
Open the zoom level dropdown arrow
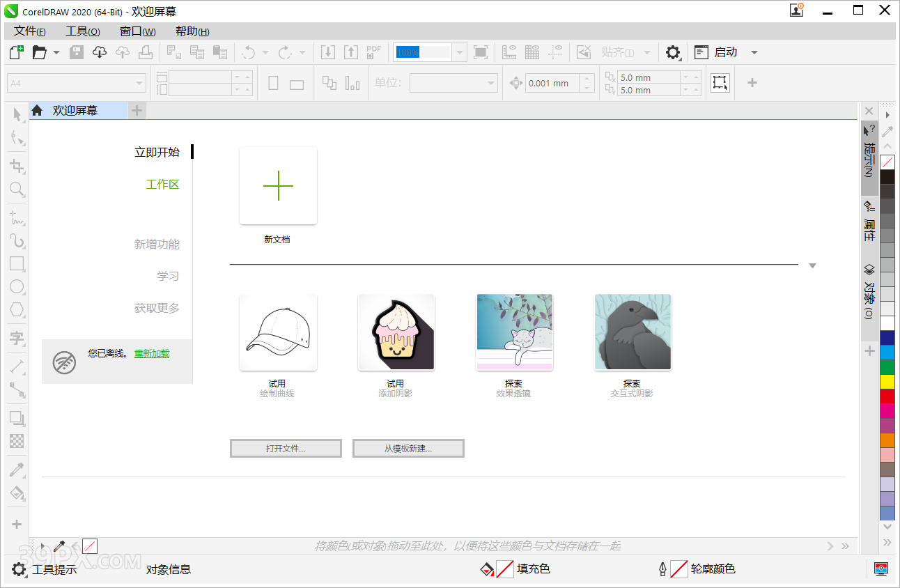[x=460, y=52]
